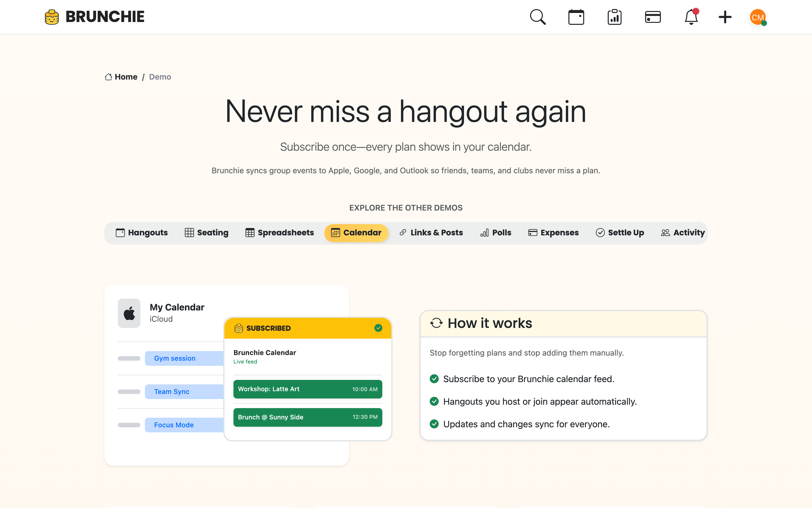Click 'Stop forgetting plans' description text
Image resolution: width=812 pixels, height=508 pixels.
526,353
